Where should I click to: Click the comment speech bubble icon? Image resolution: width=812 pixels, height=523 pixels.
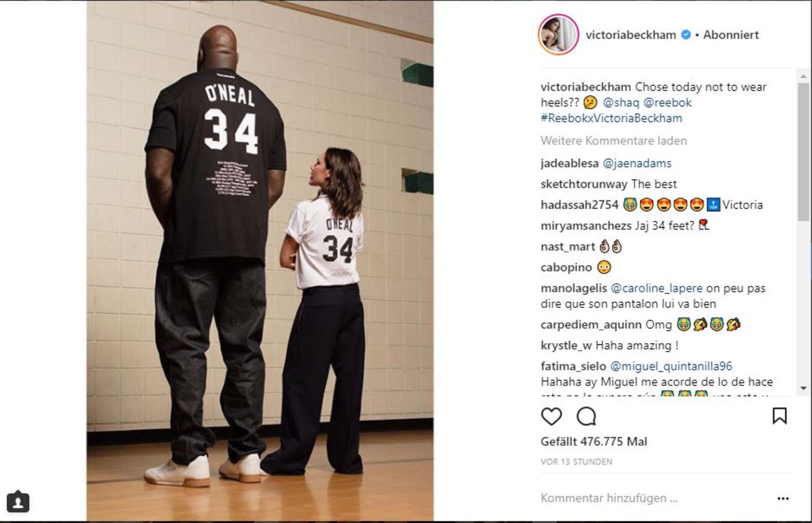click(586, 416)
